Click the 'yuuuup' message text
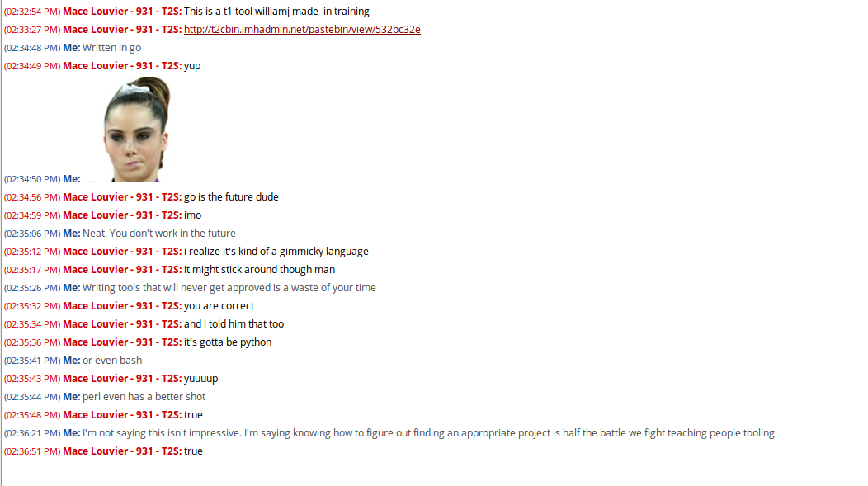868x486 pixels. click(x=200, y=379)
